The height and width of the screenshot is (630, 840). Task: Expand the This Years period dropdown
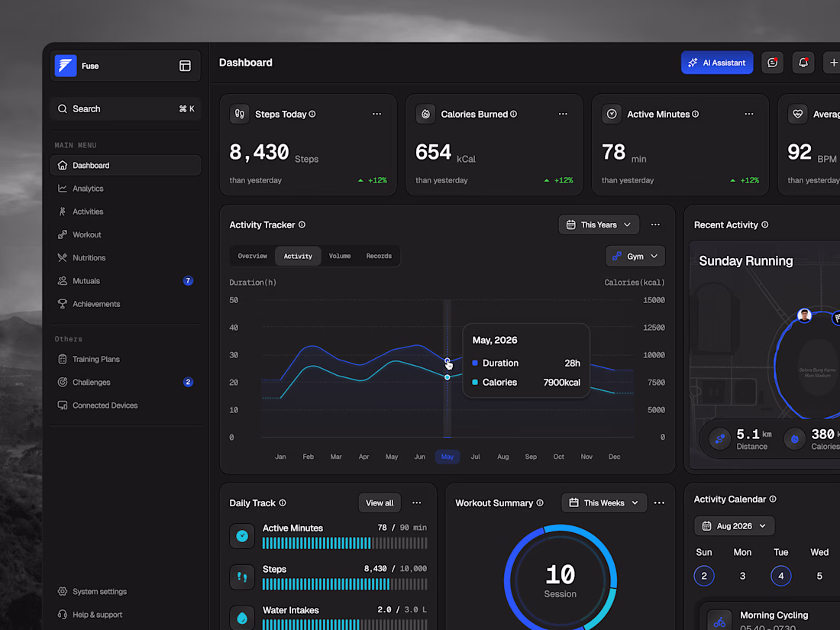599,225
